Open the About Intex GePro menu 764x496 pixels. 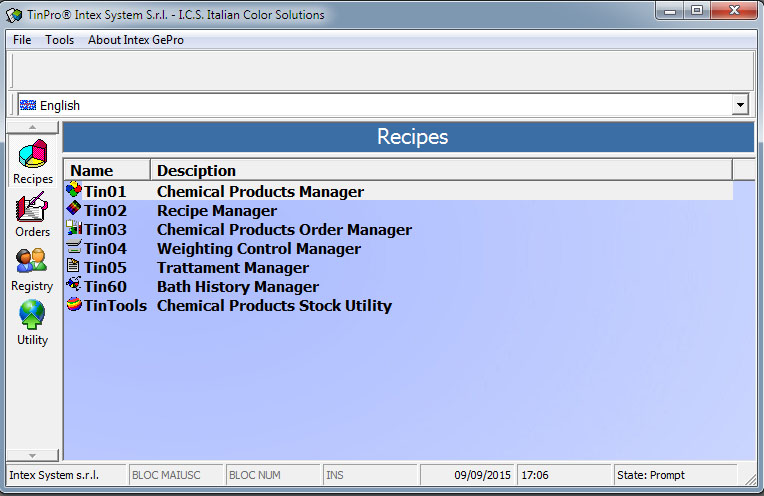136,40
